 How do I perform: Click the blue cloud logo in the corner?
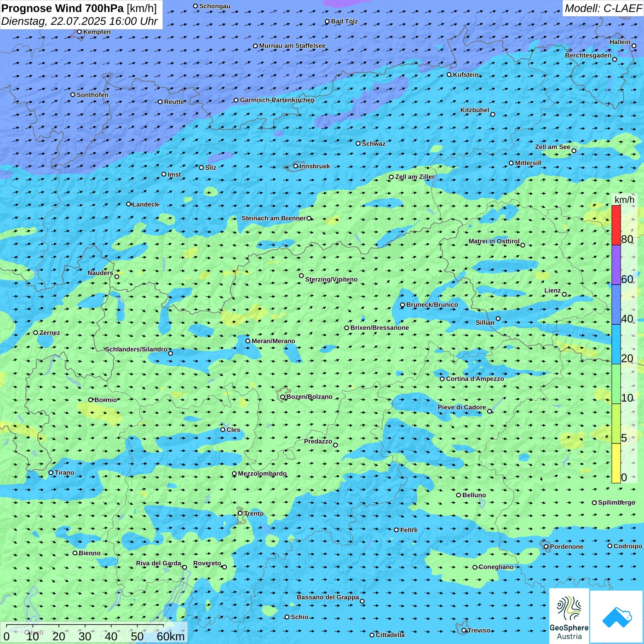616,616
